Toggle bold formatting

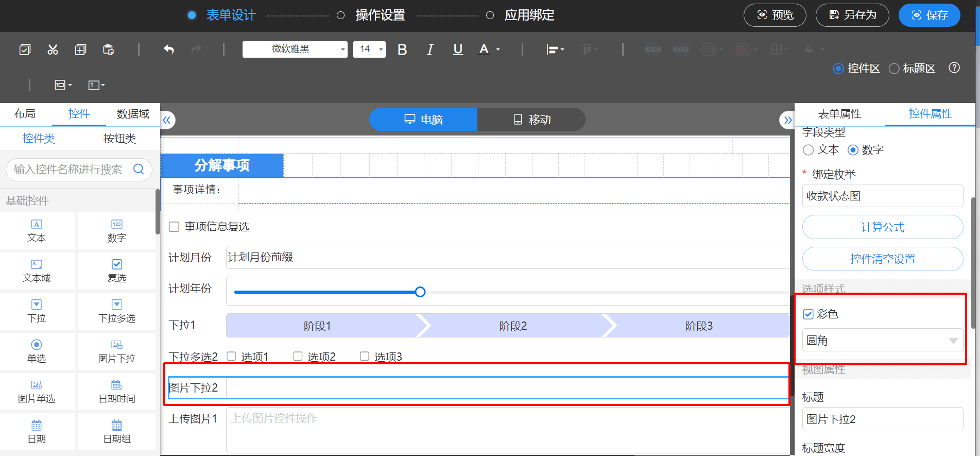pyautogui.click(x=402, y=49)
